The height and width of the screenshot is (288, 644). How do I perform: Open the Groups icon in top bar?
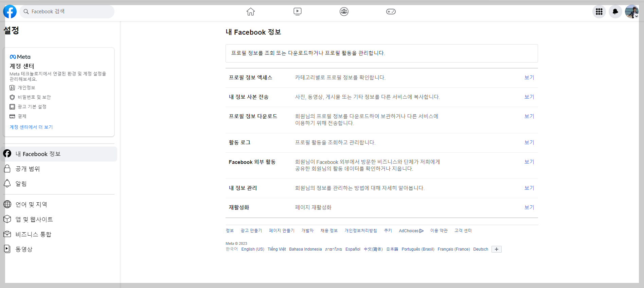[x=344, y=12]
